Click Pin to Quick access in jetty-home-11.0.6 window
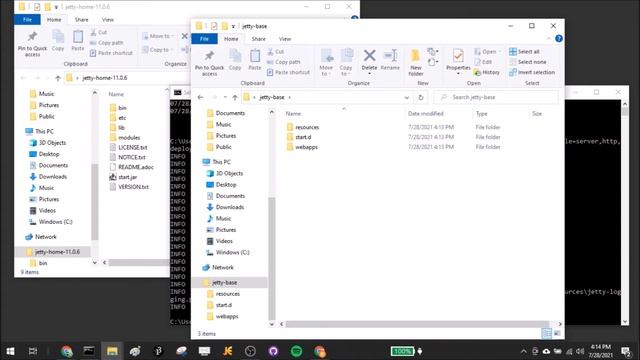The width and height of the screenshot is (640, 360). tap(32, 44)
